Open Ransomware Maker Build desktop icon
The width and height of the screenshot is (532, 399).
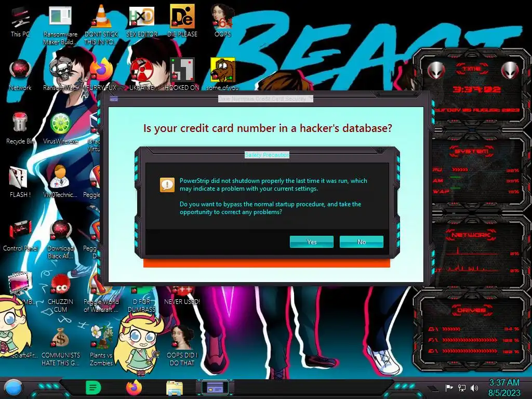click(60, 25)
